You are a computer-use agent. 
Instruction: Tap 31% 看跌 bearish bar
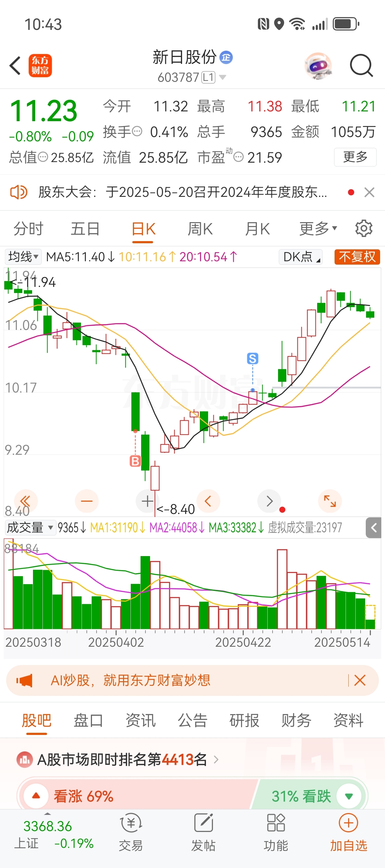pos(308,796)
